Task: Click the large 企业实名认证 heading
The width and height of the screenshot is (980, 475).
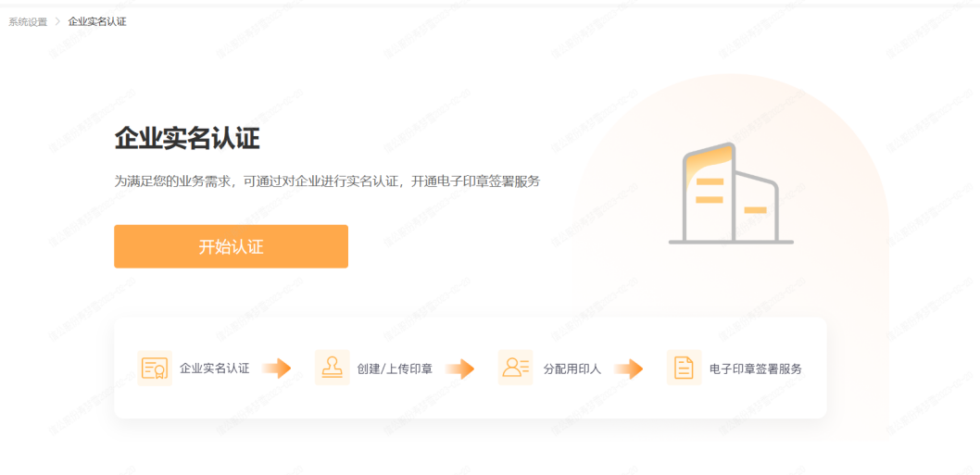Action: (187, 139)
